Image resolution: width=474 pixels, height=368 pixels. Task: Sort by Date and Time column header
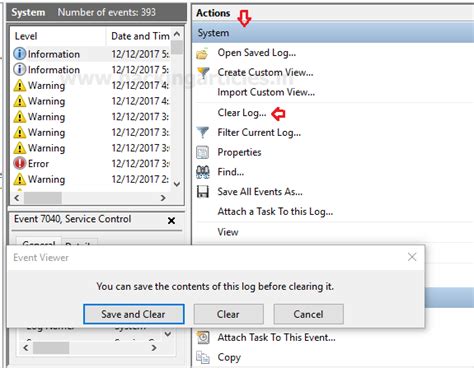point(139,36)
